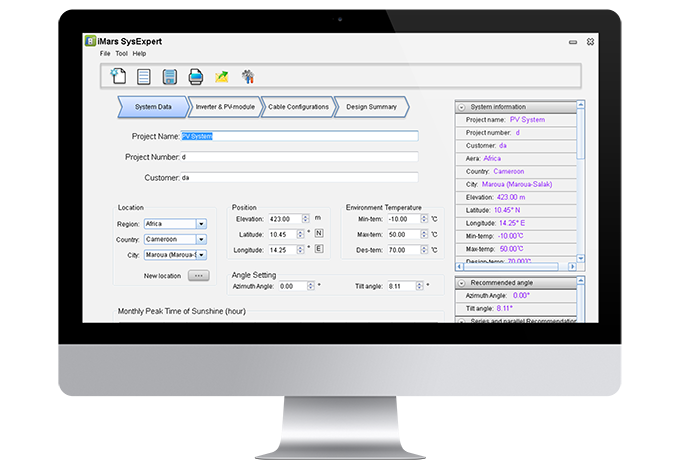Image resolution: width=680 pixels, height=470 pixels.
Task: Go to the Design Summary step
Action: click(x=371, y=107)
